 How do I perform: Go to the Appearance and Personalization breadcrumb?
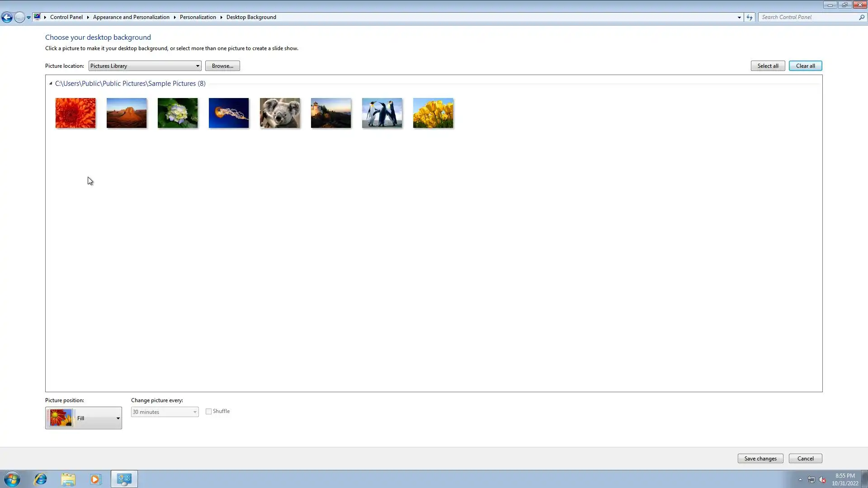pos(131,17)
